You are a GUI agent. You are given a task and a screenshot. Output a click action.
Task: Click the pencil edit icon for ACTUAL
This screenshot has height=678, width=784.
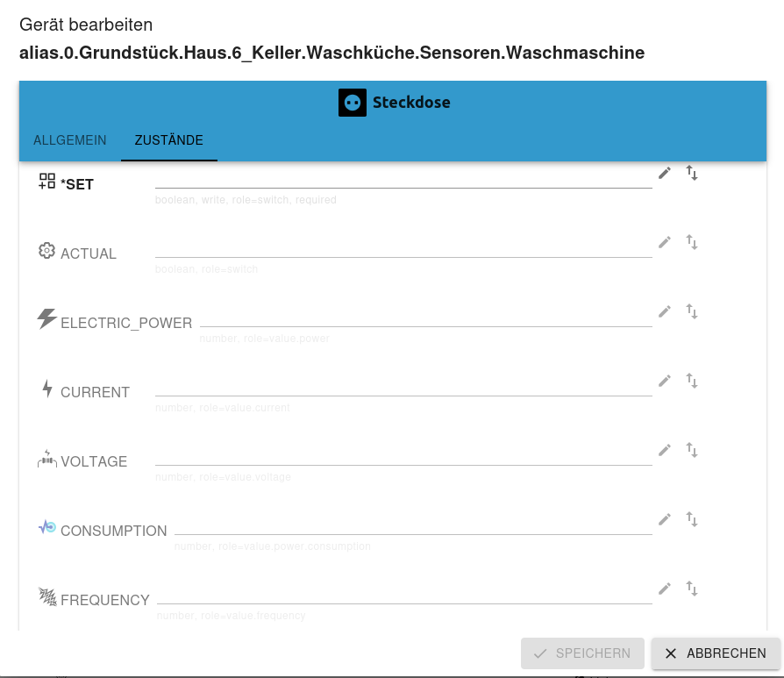click(665, 242)
